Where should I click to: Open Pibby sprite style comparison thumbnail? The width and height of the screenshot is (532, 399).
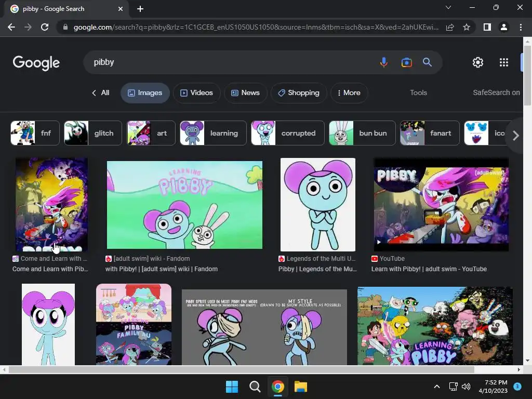(264, 327)
